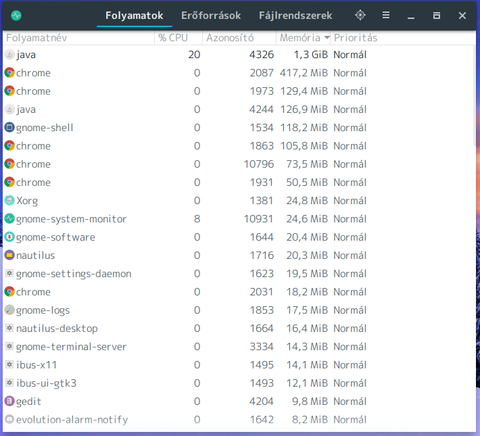The width and height of the screenshot is (480, 436).
Task: Click java icon in PID 4244 row
Action: pyautogui.click(x=10, y=109)
